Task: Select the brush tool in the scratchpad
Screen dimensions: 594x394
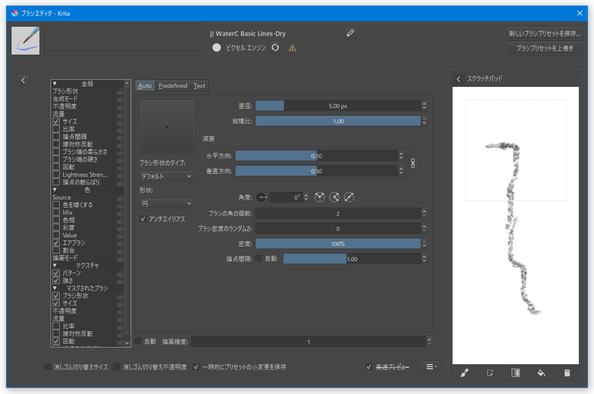Action: click(464, 373)
